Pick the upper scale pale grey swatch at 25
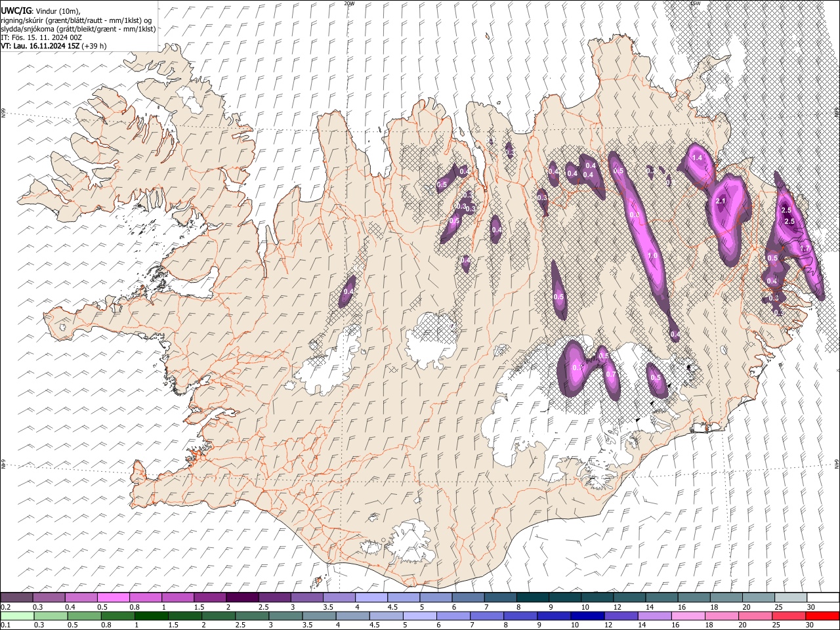 (x=790, y=598)
